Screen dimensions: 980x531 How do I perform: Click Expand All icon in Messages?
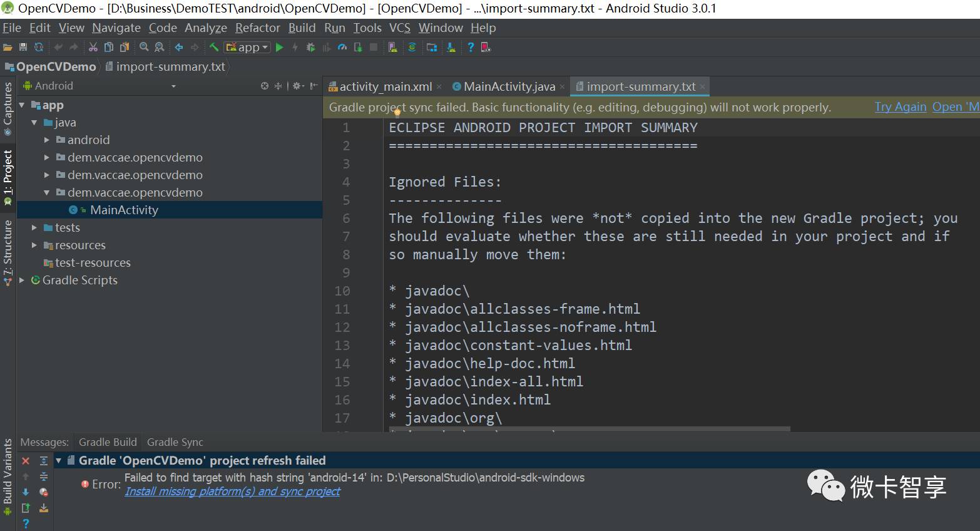point(44,461)
